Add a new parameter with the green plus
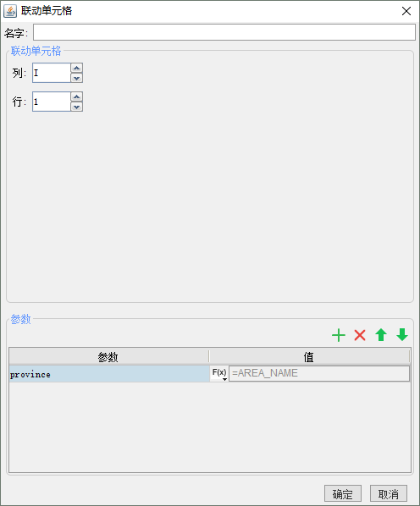 pos(339,335)
